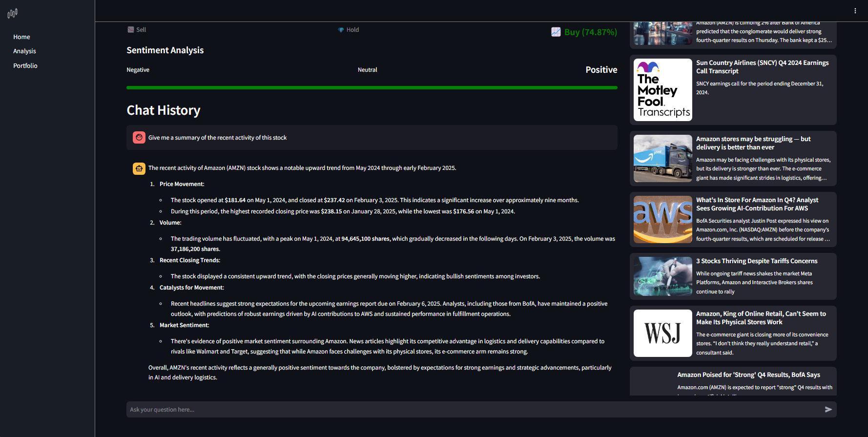Open the Portfolio page

(x=25, y=66)
